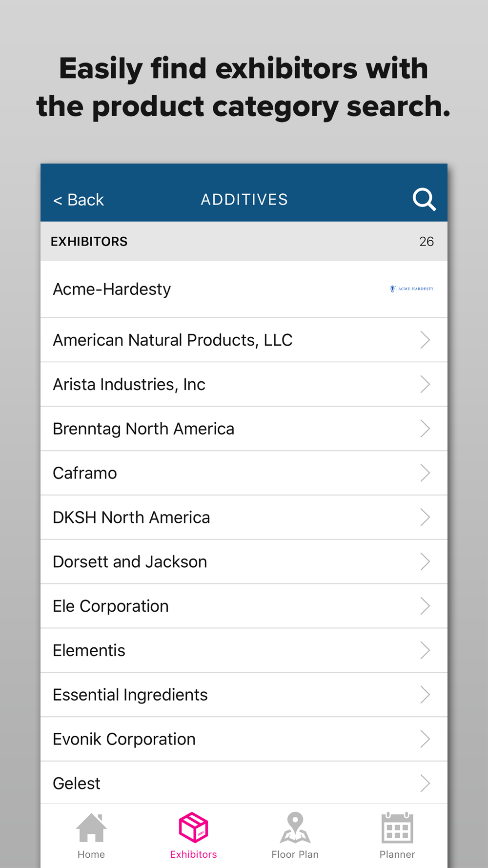Open the Ele Corporation listing
This screenshot has width=488, height=868.
[x=244, y=606]
